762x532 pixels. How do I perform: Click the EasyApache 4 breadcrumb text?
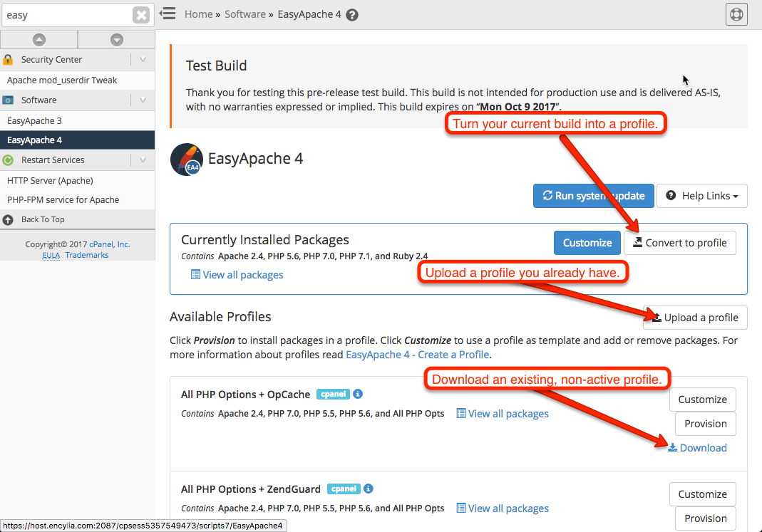(309, 14)
